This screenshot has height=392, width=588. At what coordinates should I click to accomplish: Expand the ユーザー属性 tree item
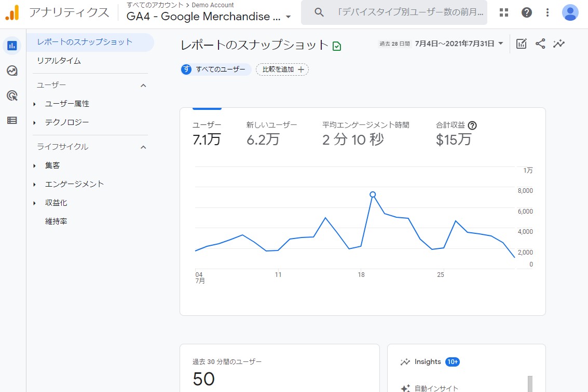[x=34, y=104]
